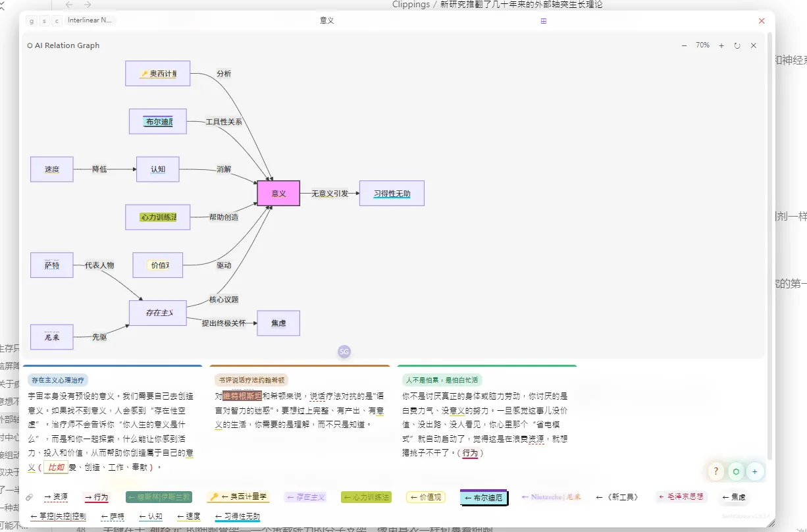The width and height of the screenshot is (807, 532).
Task: Click the 's' icon button in header
Action: click(x=44, y=20)
